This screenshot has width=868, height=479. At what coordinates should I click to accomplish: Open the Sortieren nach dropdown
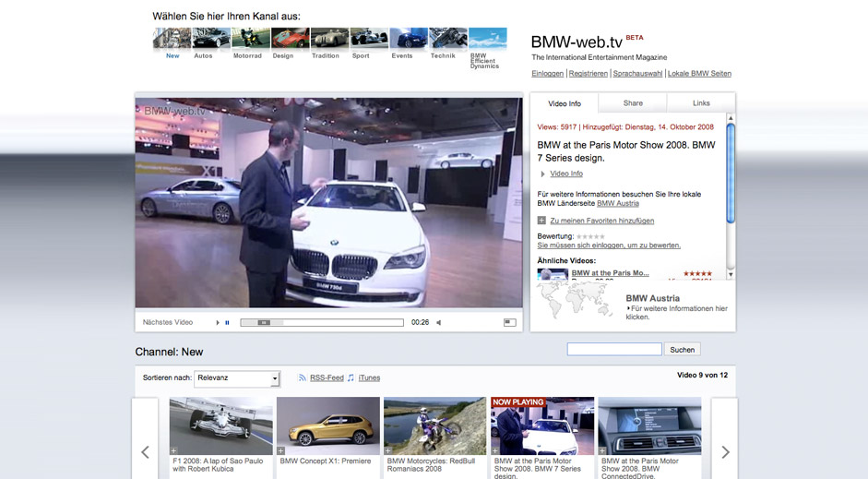[237, 378]
